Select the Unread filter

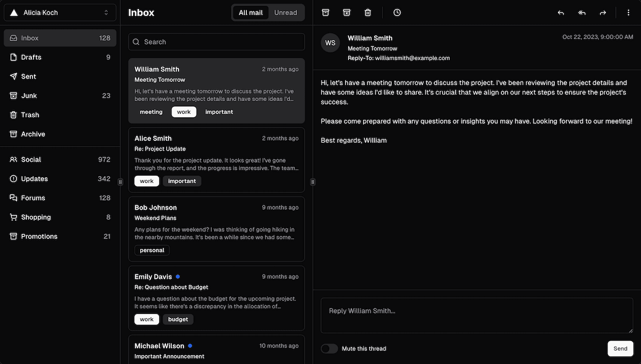pos(285,12)
